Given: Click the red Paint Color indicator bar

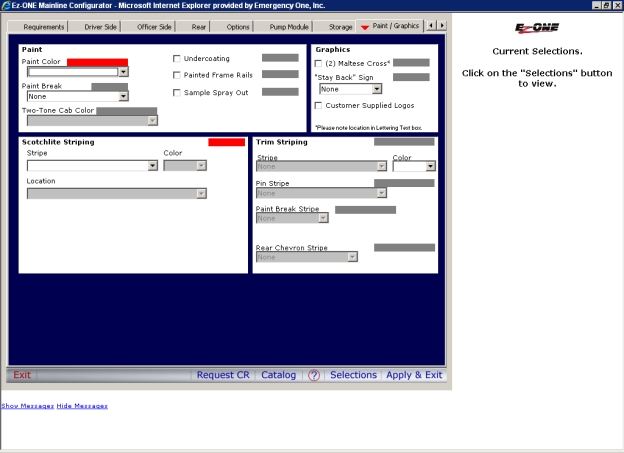Looking at the screenshot, I should click(x=98, y=62).
